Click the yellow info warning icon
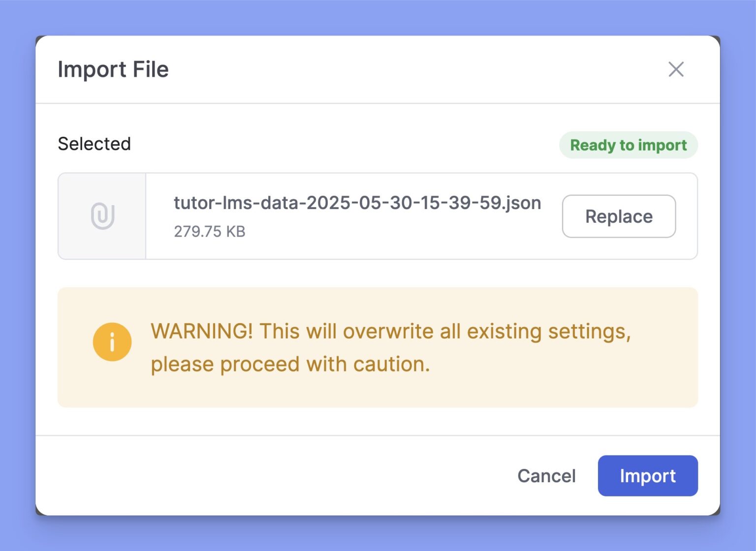This screenshot has width=756, height=551. (x=112, y=342)
